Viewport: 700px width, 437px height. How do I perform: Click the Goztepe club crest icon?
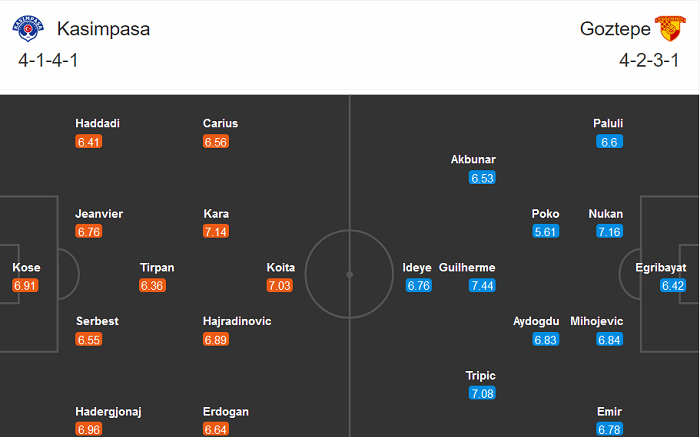tap(666, 28)
